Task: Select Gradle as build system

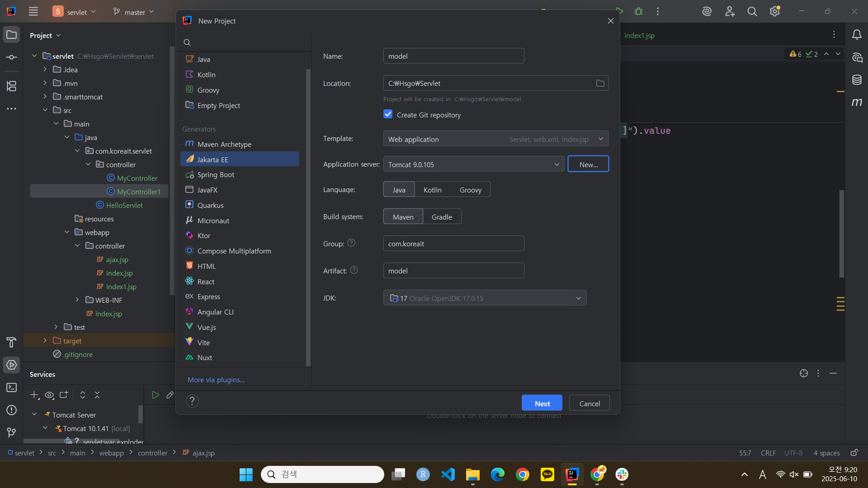Action: (x=442, y=217)
